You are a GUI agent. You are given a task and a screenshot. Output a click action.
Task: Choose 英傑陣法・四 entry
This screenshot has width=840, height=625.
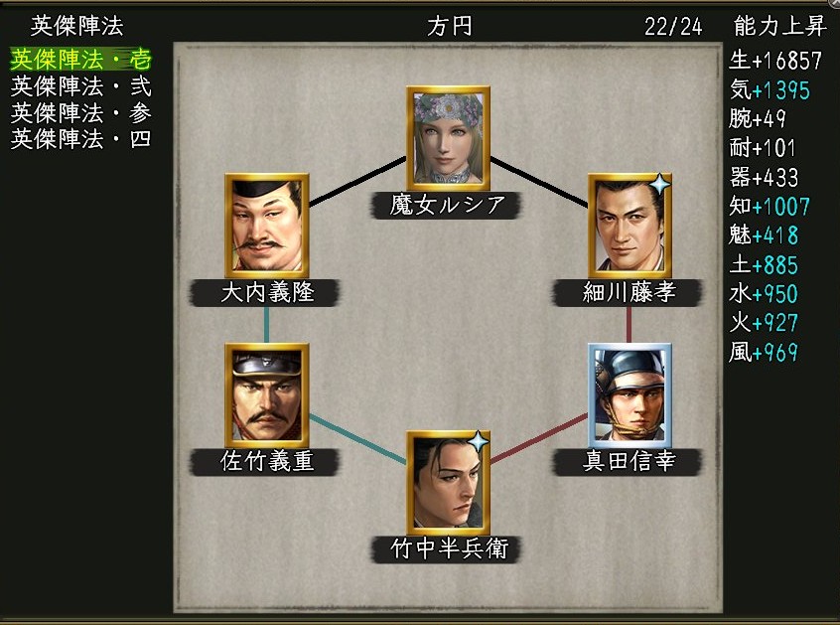click(80, 139)
